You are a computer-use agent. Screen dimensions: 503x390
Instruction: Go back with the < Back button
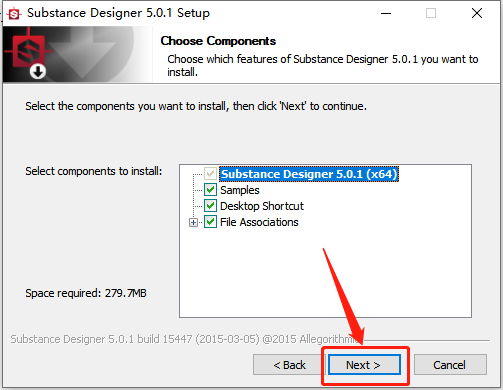point(289,365)
